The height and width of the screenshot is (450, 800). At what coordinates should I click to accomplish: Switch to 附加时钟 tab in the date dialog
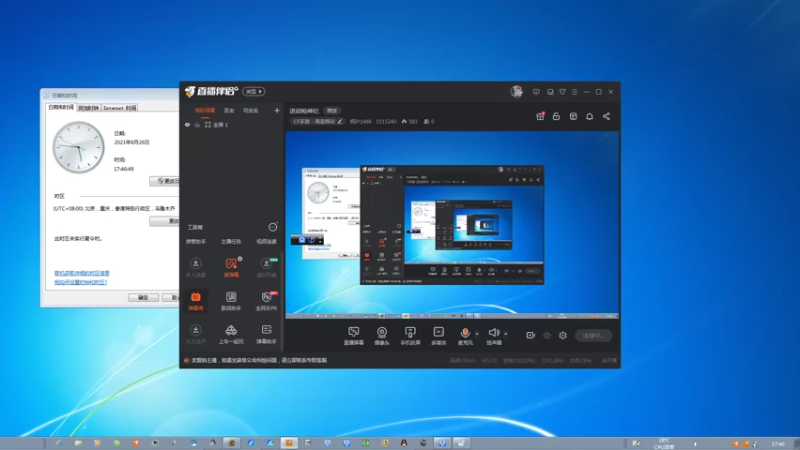pyautogui.click(x=88, y=108)
